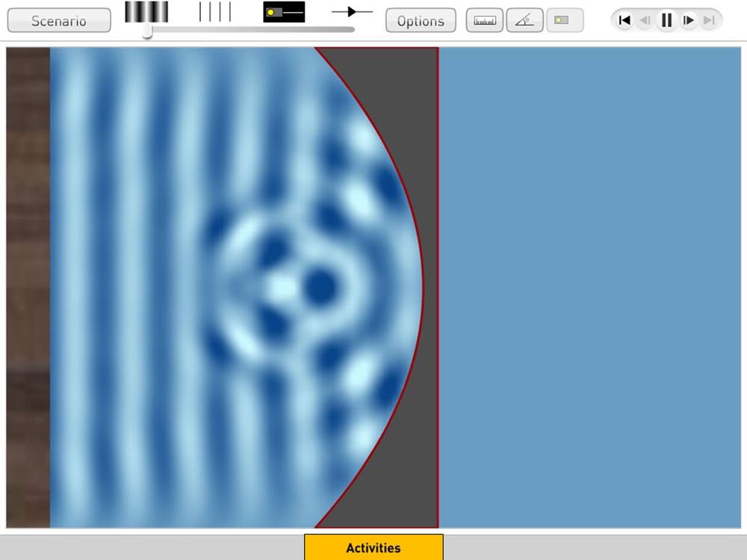Open the Activities tab
Viewport: 747px width, 560px height.
tap(373, 547)
